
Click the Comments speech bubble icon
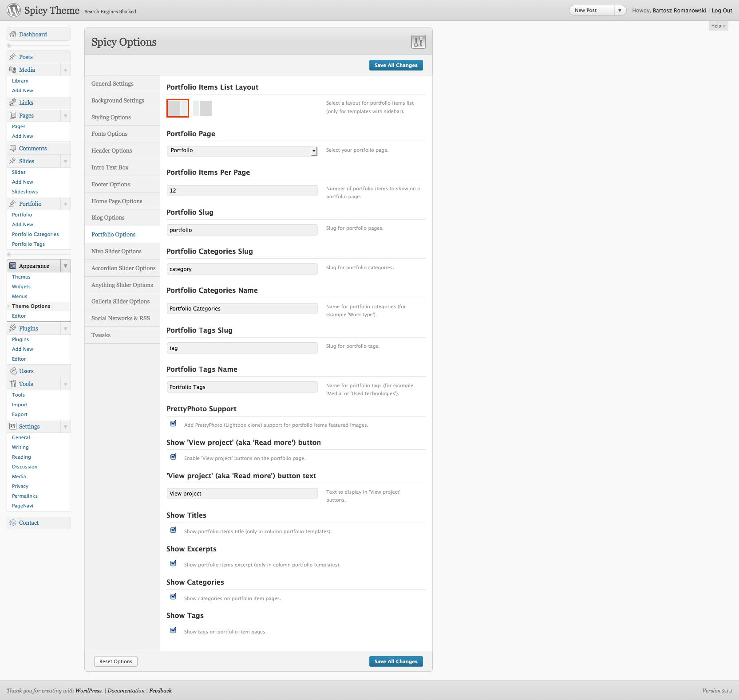pos(13,149)
